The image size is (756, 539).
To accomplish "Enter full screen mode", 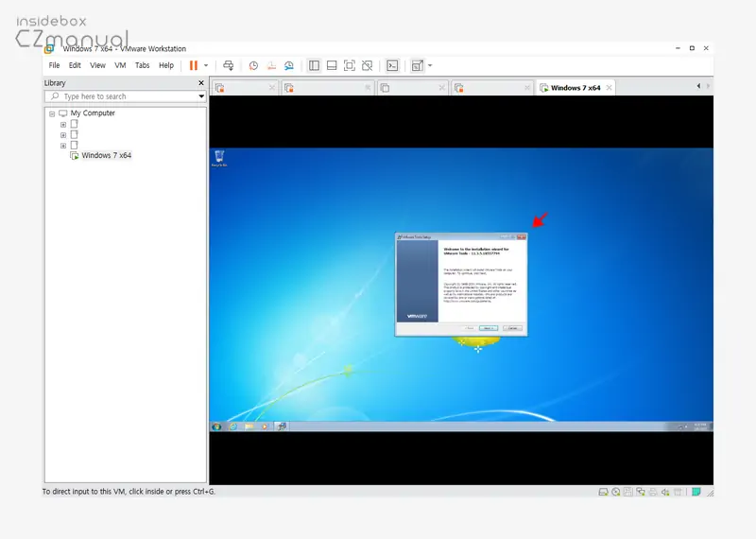I will (350, 65).
